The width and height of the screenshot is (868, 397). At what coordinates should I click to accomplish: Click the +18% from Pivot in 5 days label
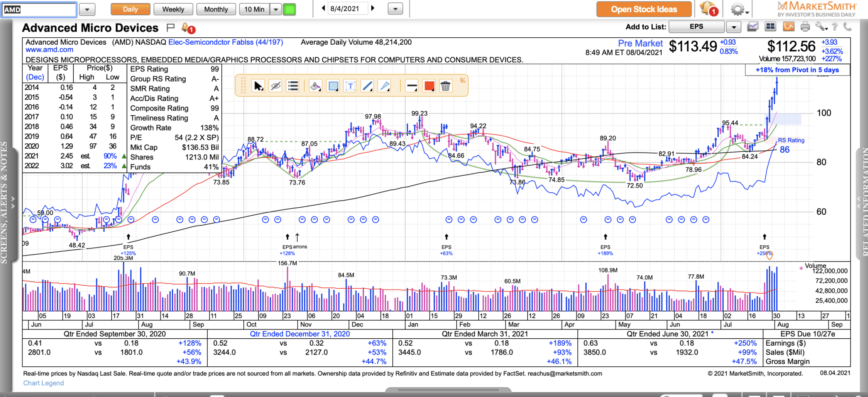click(797, 70)
